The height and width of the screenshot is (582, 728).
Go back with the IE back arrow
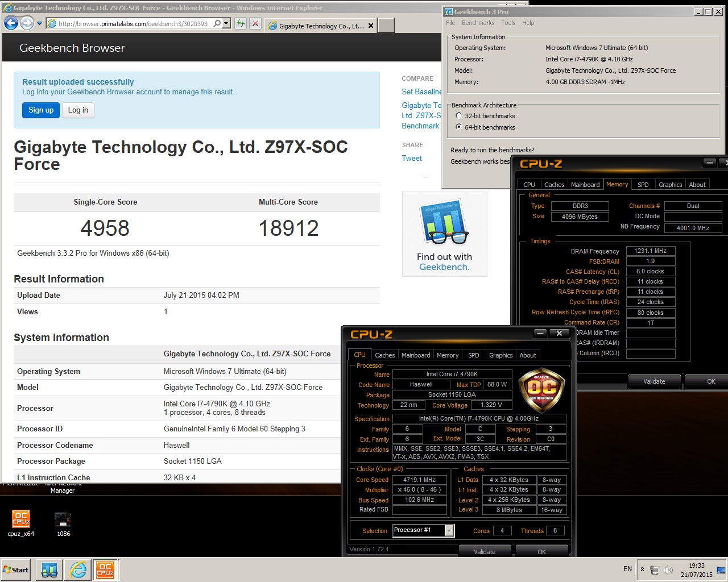tap(11, 23)
